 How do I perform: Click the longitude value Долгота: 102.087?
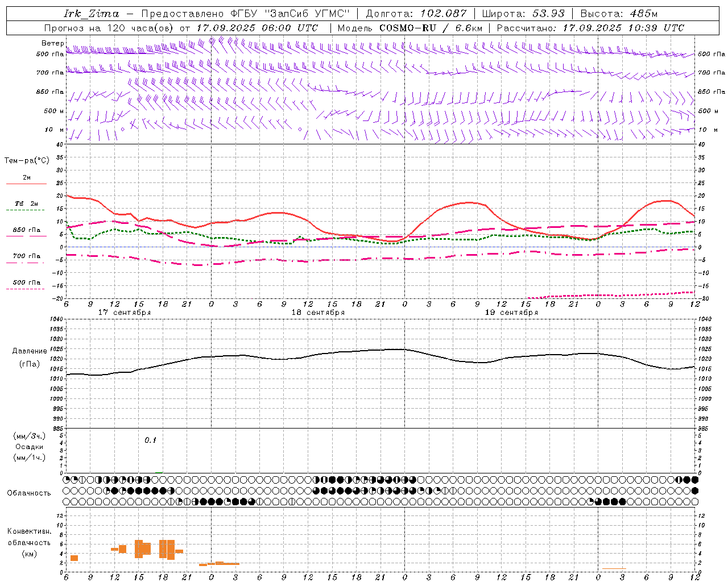tap(416, 14)
